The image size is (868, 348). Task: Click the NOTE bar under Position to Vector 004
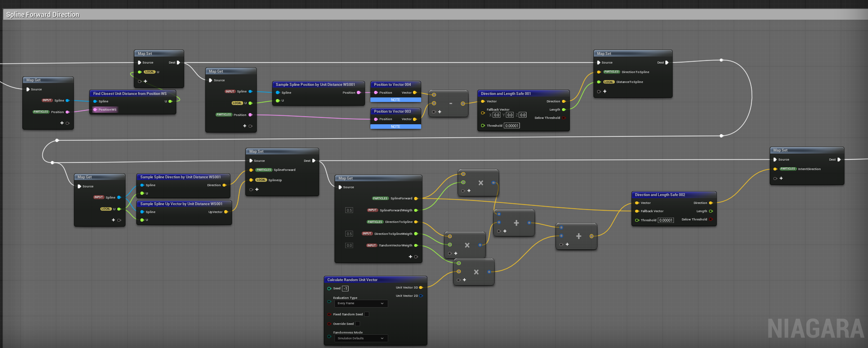coord(396,100)
